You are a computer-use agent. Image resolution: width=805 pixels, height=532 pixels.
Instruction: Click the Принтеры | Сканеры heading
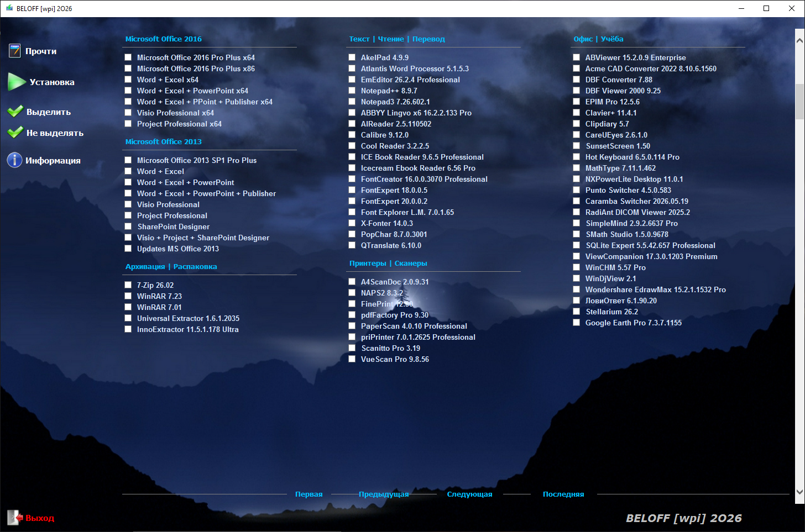pos(388,264)
